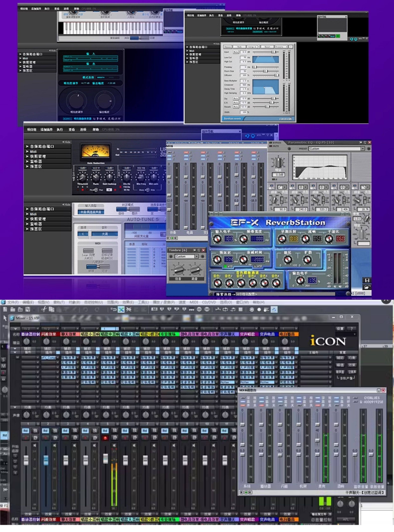Mute channel 3 with 静 button
This screenshot has height=532, width=394.
(x=75, y=438)
